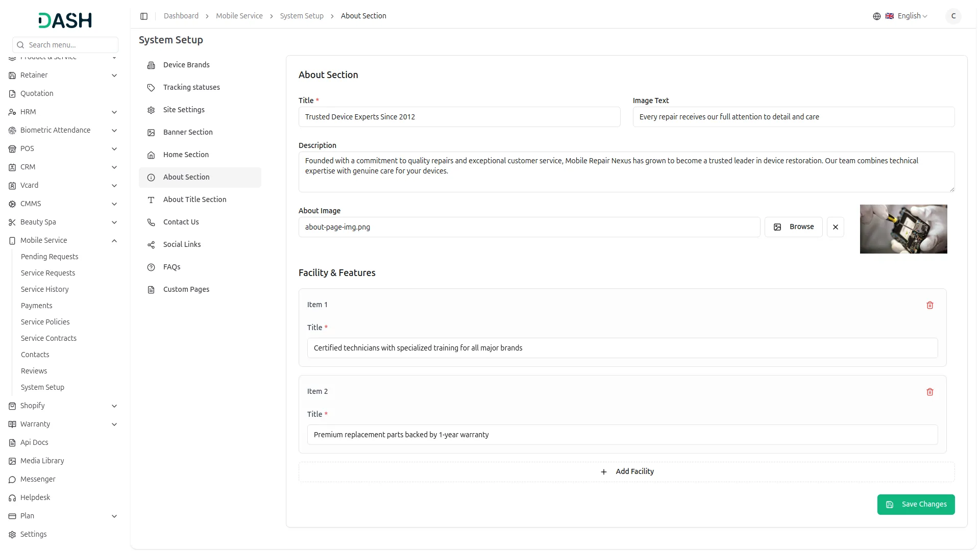Open the Tracking statuses tag icon
Image resolution: width=980 pixels, height=551 pixels.
(x=151, y=88)
